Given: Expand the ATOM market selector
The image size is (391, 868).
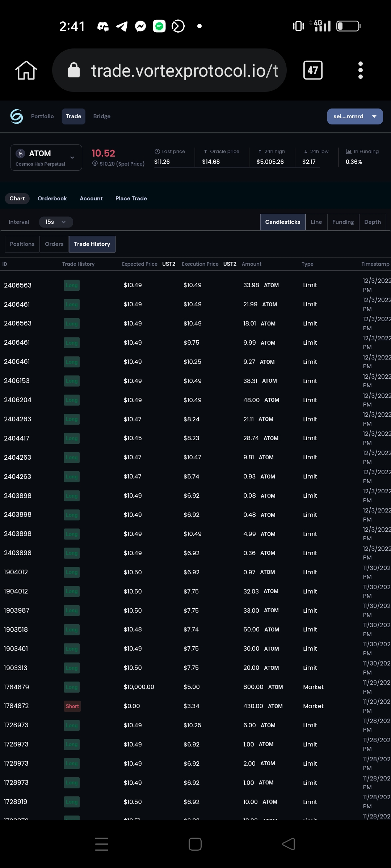Looking at the screenshot, I should coord(46,158).
